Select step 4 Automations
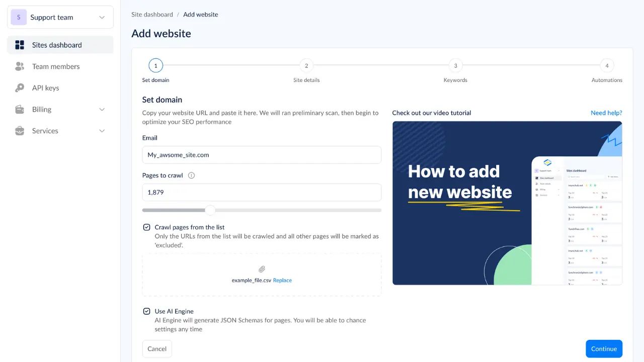644x362 pixels. (x=607, y=66)
